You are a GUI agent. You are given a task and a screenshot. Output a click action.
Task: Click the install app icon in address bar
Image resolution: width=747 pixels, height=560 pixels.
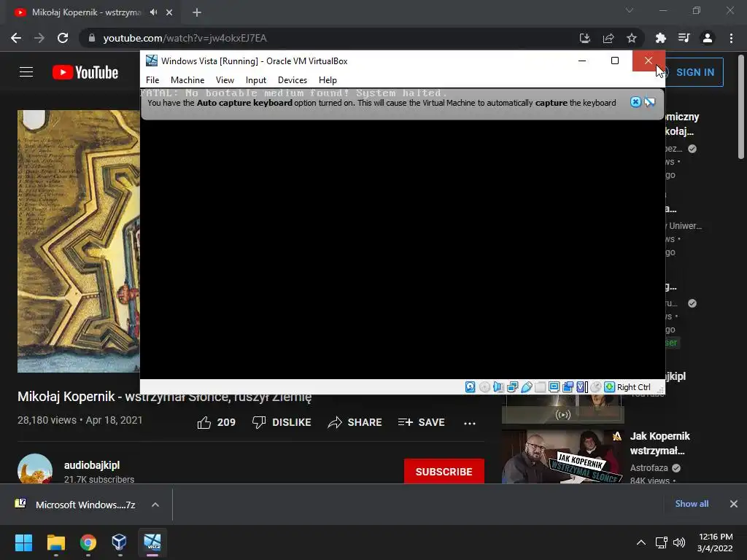(x=585, y=38)
